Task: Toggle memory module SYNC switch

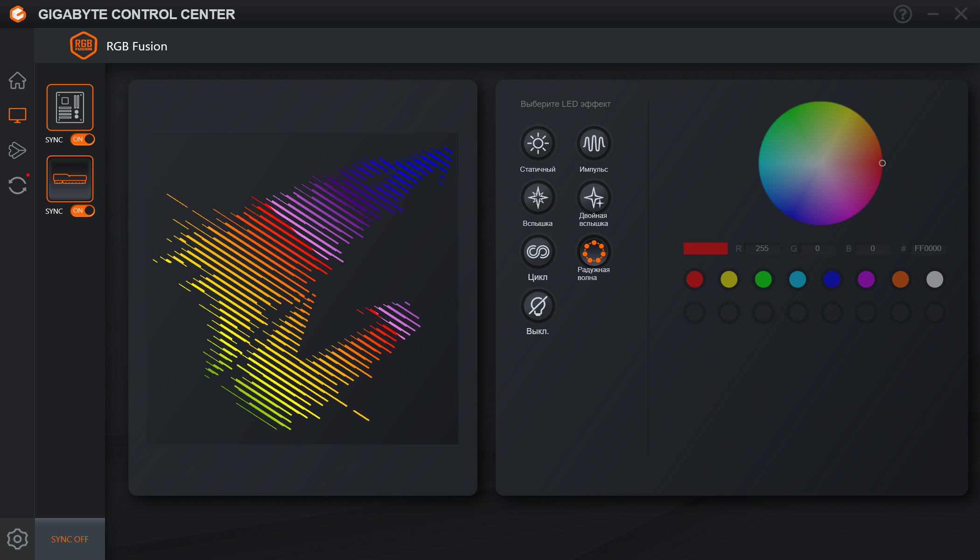Action: click(83, 210)
